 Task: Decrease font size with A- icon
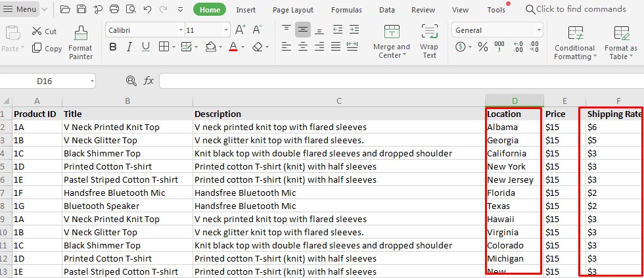(x=258, y=30)
